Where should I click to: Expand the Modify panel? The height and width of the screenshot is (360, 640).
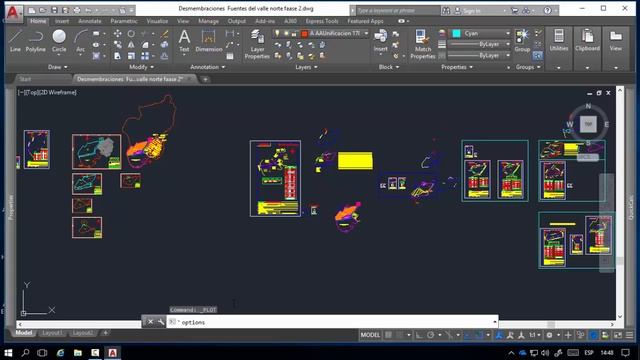pos(142,67)
